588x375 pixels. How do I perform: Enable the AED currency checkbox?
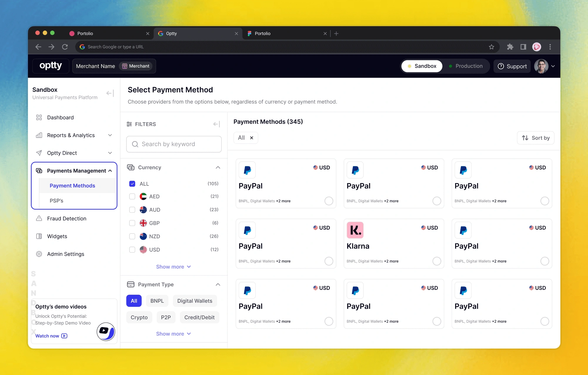tap(132, 197)
